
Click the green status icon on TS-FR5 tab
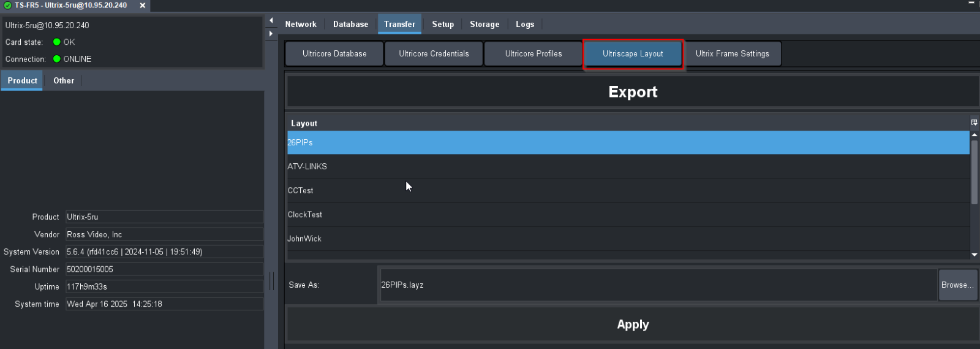[8, 6]
